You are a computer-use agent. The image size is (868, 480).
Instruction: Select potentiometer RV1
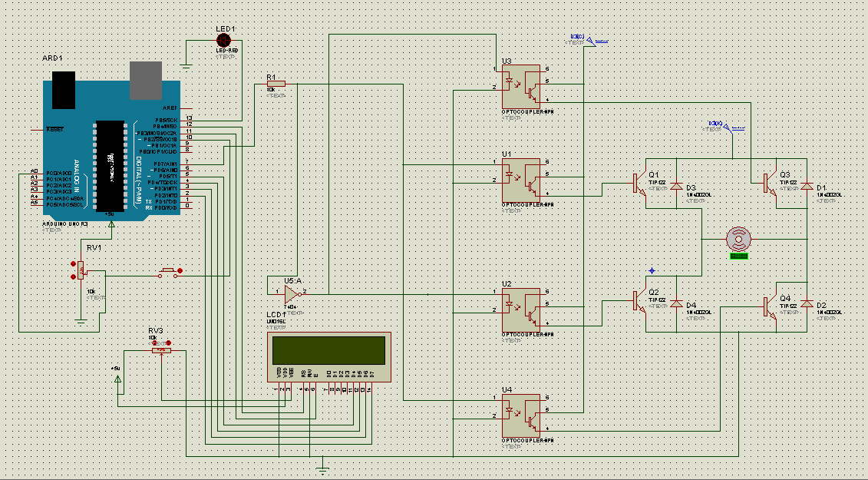(81, 270)
